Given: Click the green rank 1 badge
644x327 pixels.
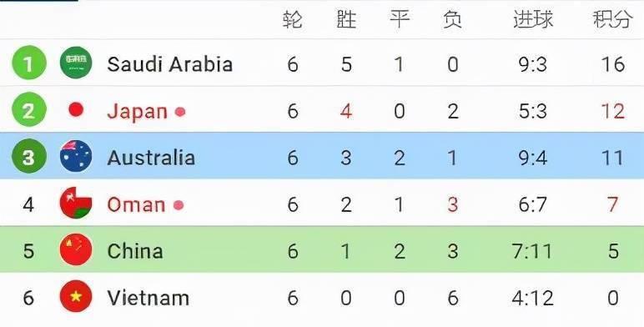Looking at the screenshot, I should coord(29,63).
